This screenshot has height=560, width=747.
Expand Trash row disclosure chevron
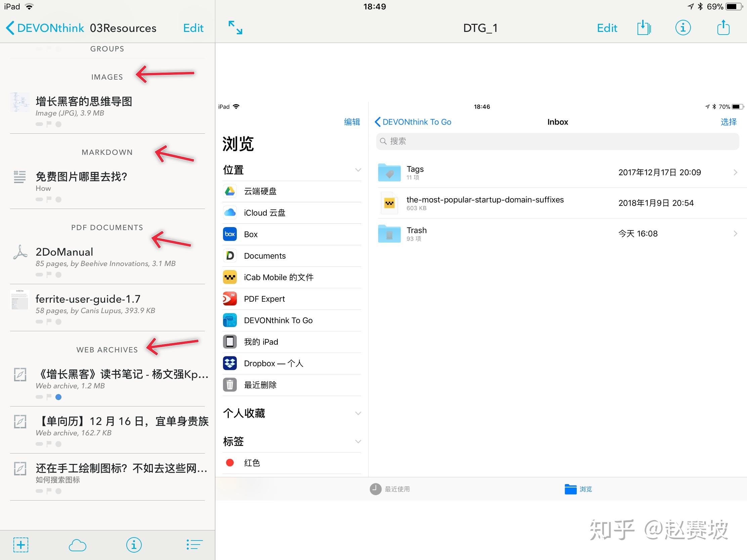click(735, 233)
